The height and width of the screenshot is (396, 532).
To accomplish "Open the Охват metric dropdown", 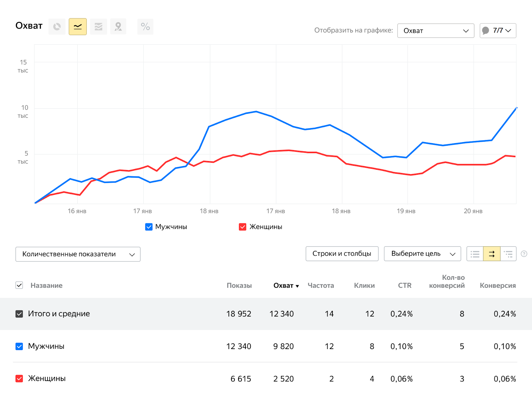I will [x=436, y=31].
